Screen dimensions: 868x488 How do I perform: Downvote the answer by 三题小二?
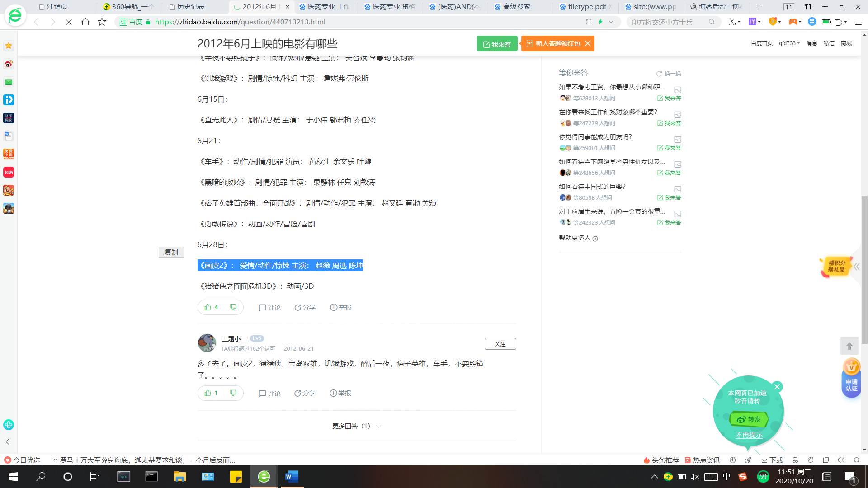[233, 393]
